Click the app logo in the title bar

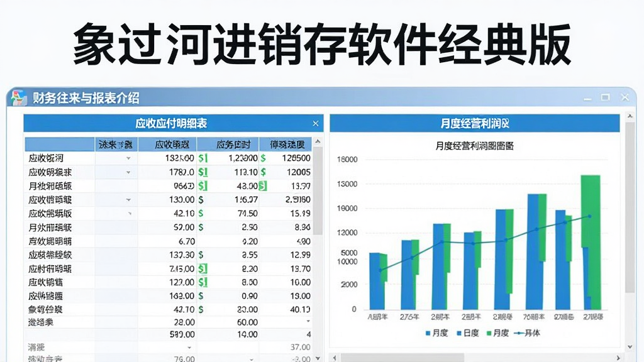pos(18,97)
